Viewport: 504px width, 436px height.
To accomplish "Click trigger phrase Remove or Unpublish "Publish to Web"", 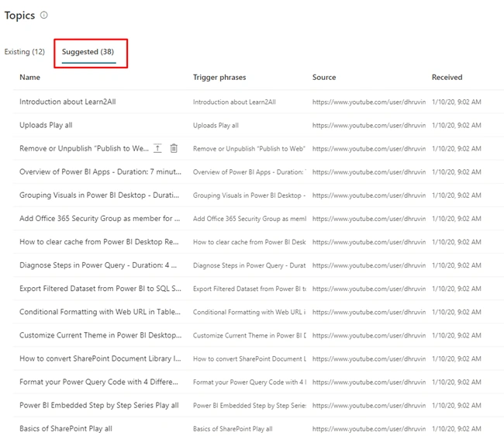I will pyautogui.click(x=249, y=148).
